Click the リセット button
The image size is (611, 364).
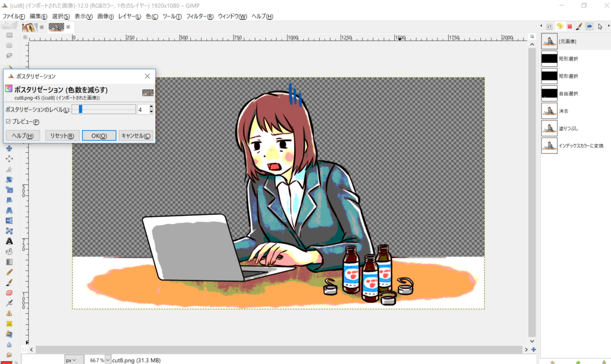(62, 135)
